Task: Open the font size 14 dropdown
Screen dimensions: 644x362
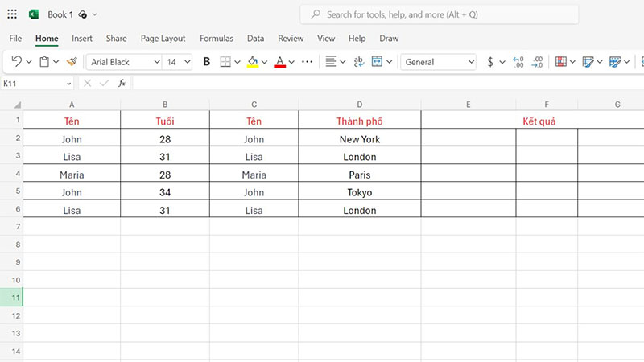Action: (178, 62)
